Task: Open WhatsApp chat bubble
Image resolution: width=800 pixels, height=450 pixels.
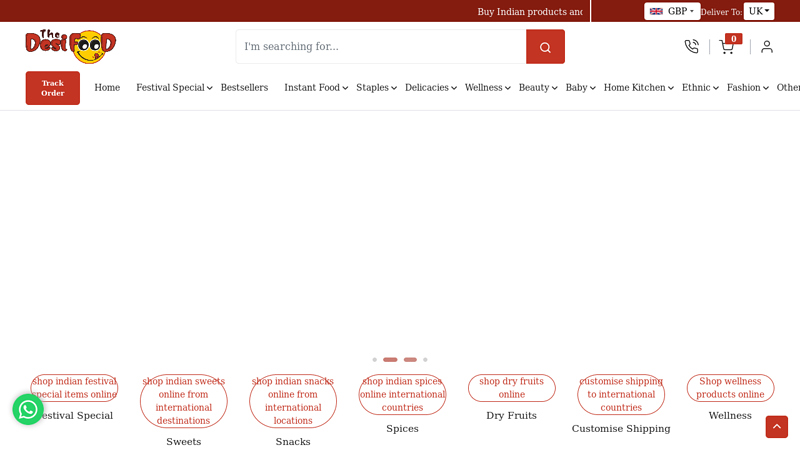Action: (x=28, y=409)
